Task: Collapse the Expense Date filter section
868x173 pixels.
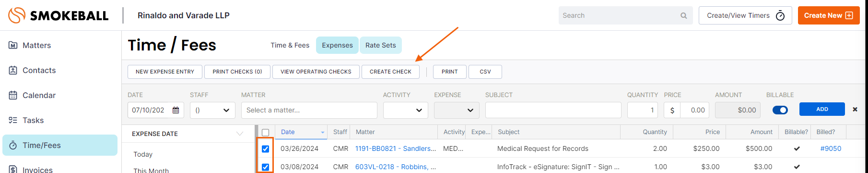Action: [x=240, y=134]
